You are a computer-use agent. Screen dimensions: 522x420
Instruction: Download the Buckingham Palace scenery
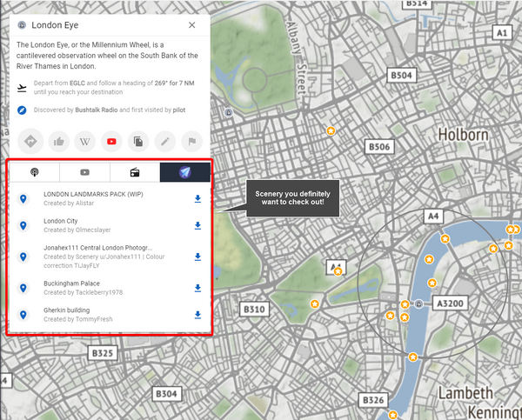pyautogui.click(x=197, y=288)
